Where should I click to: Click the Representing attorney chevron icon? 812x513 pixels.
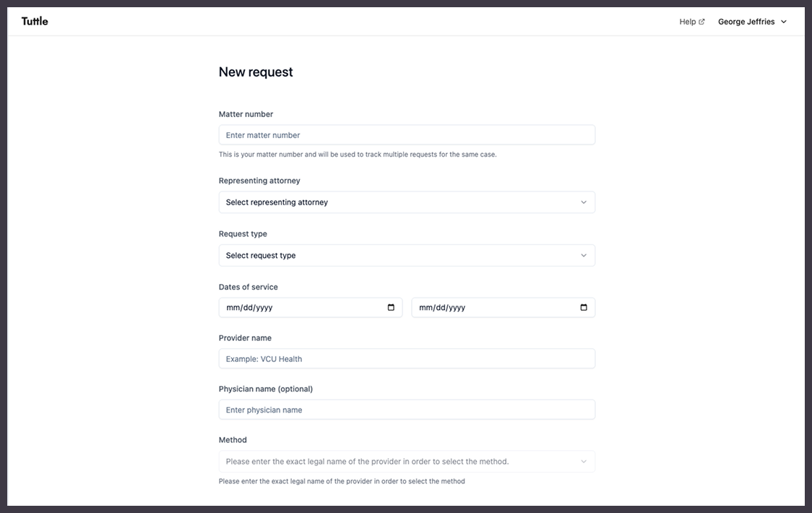584,202
